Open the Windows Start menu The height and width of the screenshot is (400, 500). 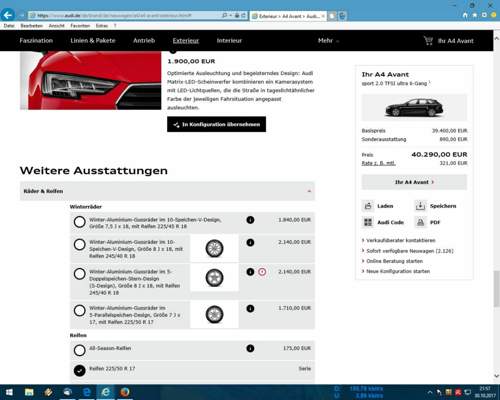tap(9, 392)
